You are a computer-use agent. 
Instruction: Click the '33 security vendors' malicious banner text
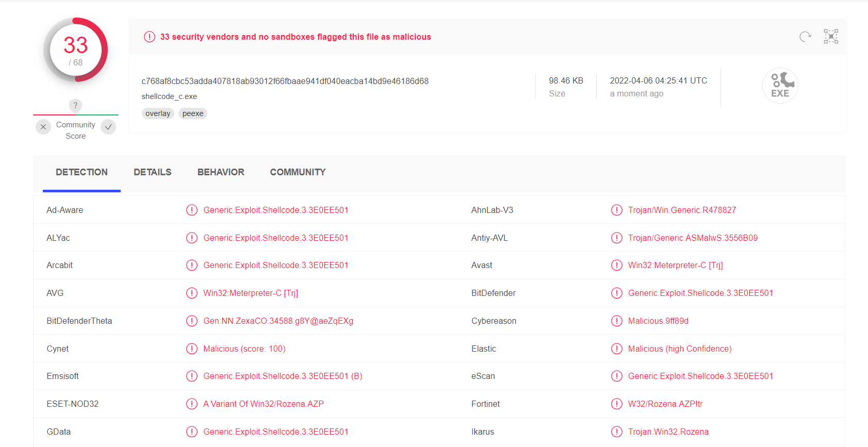[x=296, y=37]
